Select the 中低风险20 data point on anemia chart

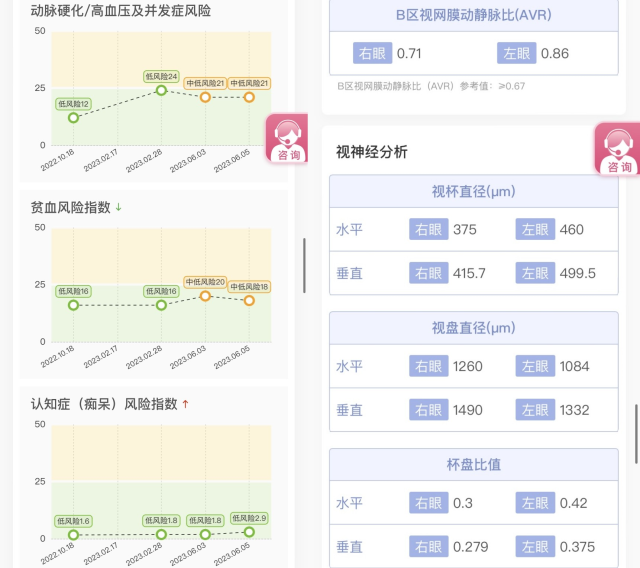point(205,296)
